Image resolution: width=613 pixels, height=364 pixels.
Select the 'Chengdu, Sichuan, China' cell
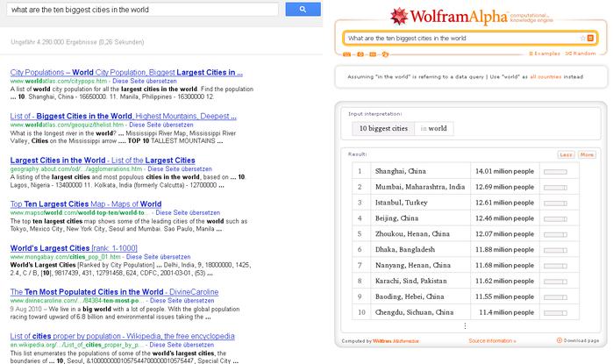pyautogui.click(x=421, y=312)
